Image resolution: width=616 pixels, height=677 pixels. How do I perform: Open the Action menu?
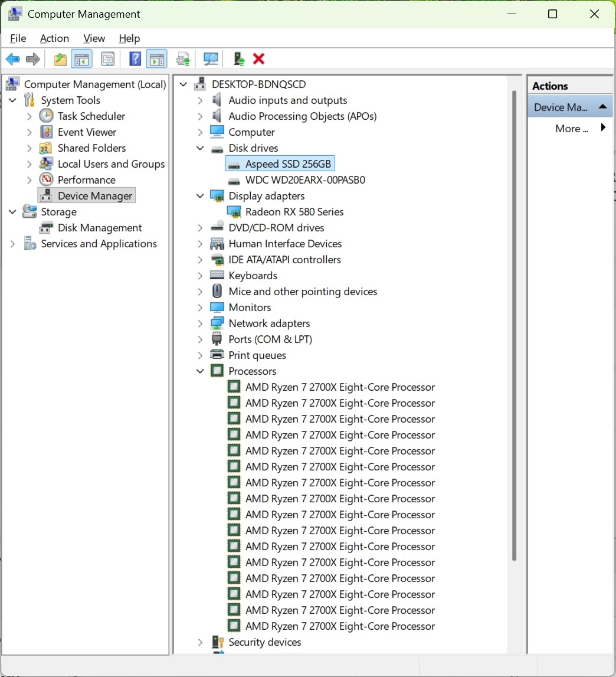point(54,38)
